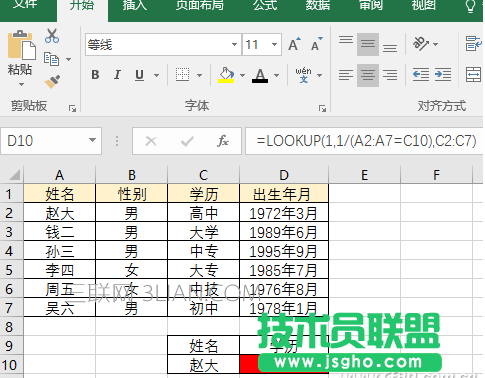485x378 pixels.
Task: Switch to the 开始 tab
Action: 82,5
